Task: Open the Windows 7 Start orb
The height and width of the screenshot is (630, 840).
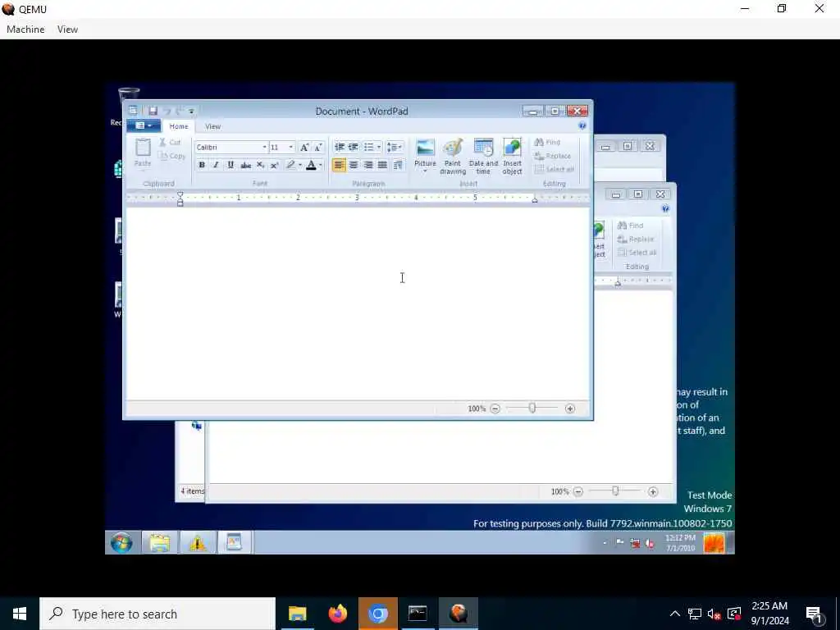Action: coord(121,543)
